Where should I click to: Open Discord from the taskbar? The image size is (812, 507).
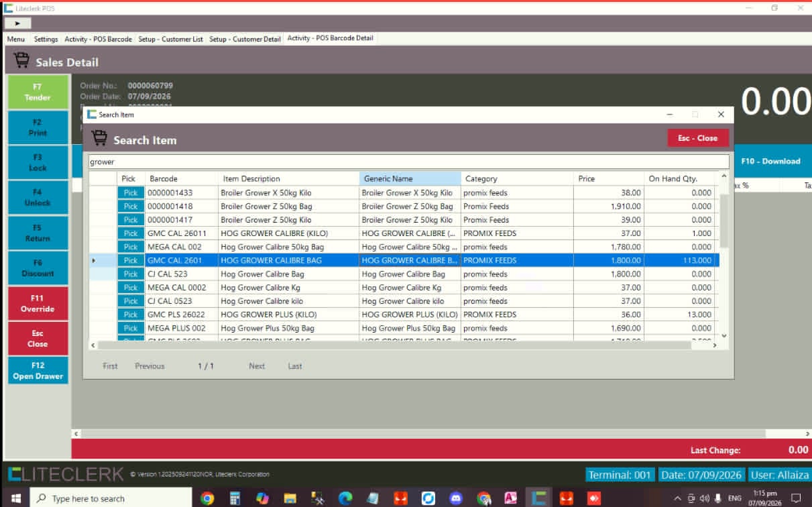(456, 498)
